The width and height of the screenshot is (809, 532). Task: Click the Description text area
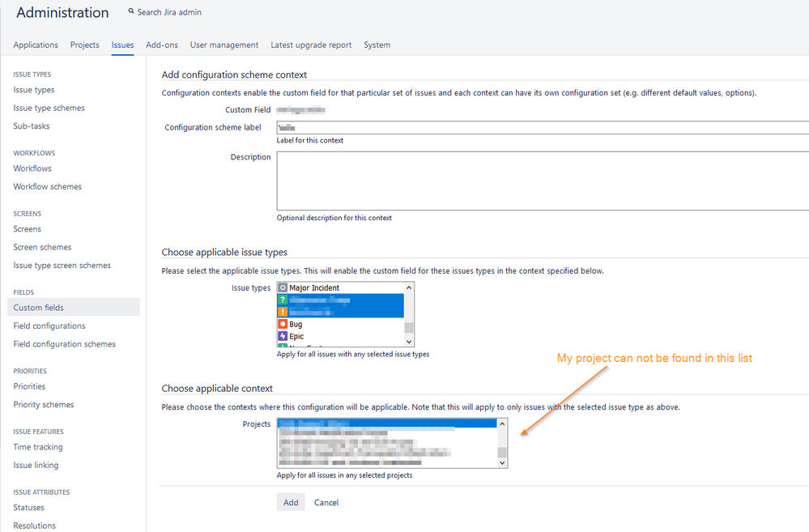click(543, 181)
